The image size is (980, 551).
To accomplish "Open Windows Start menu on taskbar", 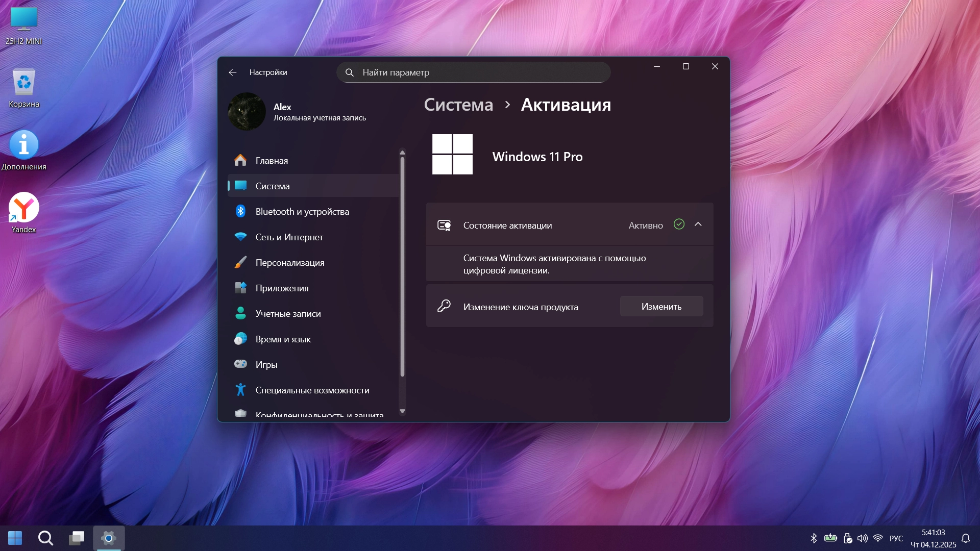I will pos(15,538).
